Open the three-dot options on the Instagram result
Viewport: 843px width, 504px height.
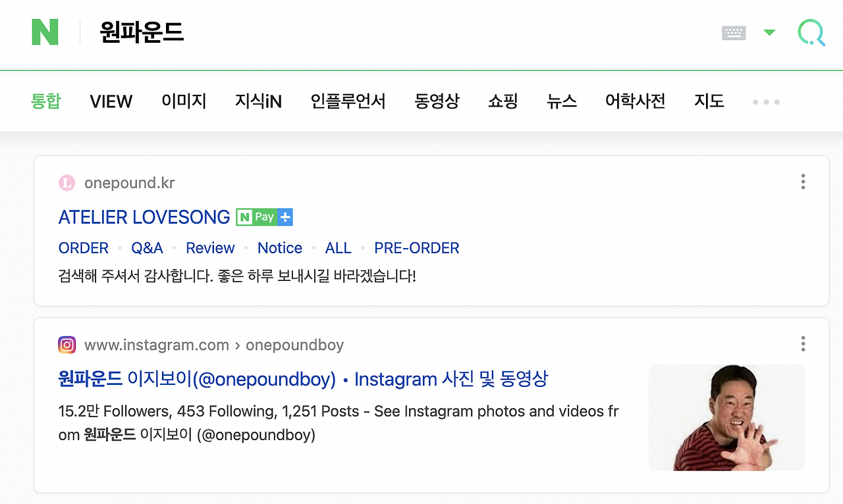tap(803, 343)
